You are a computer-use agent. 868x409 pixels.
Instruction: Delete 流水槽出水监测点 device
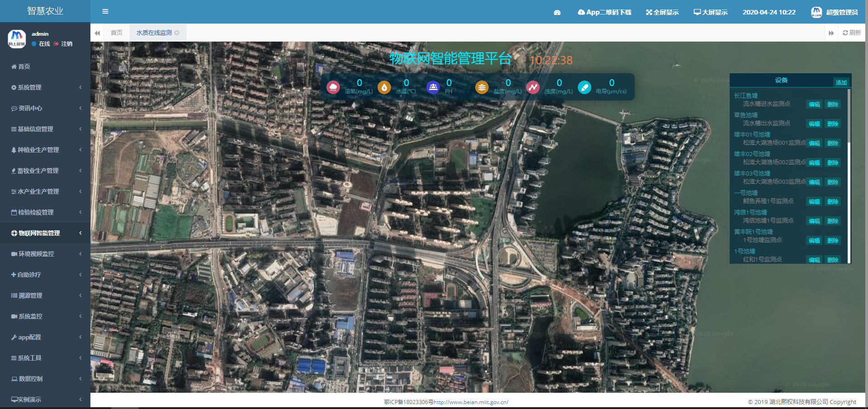(x=833, y=124)
